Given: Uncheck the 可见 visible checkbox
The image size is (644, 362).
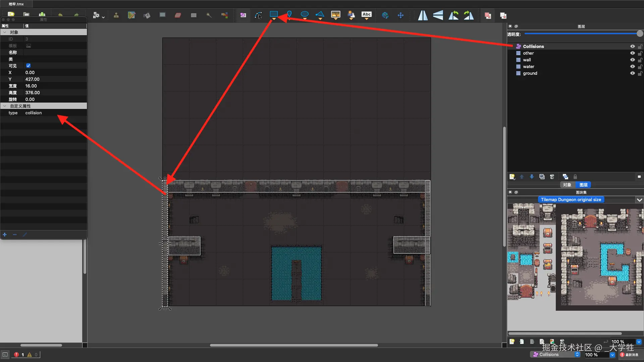Looking at the screenshot, I should point(28,66).
